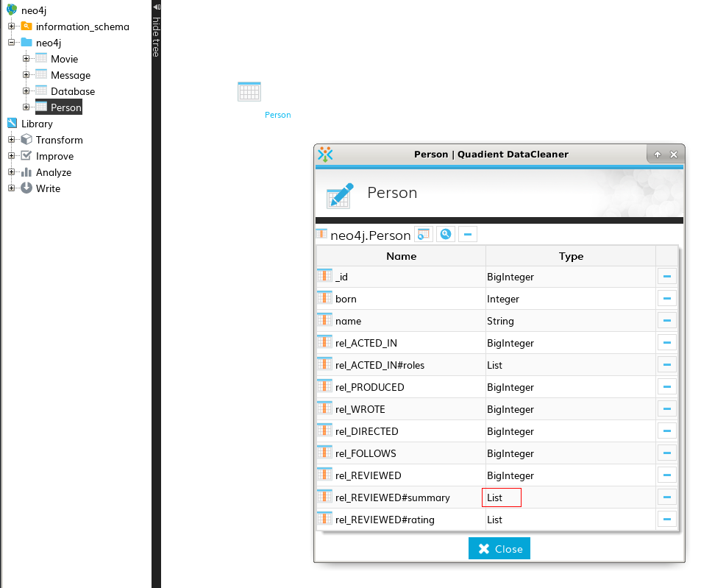Click the rel_REVIEWED#summary name cell
This screenshot has width=701, height=588.
pos(401,497)
